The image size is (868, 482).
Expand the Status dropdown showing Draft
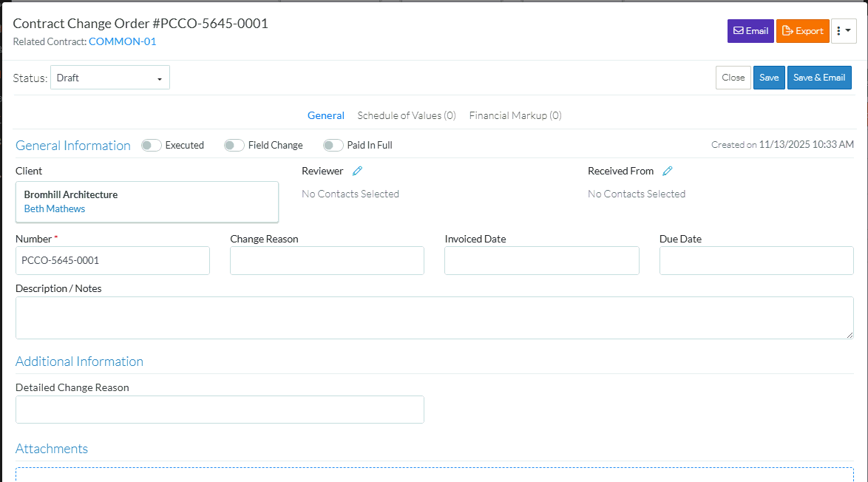[x=110, y=78]
